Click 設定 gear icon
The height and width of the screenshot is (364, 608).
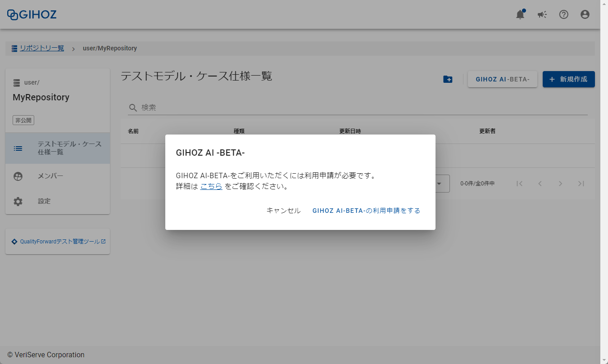point(18,201)
